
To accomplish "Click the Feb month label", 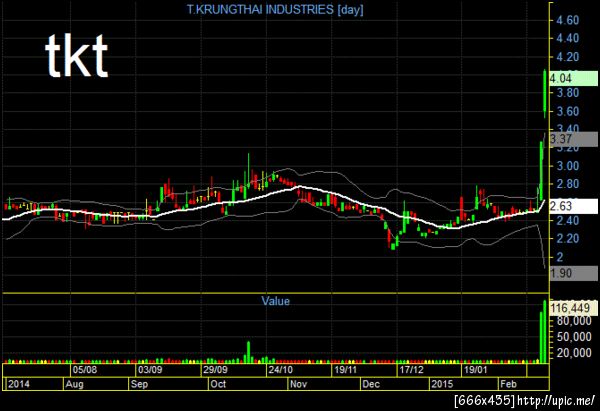I will [508, 384].
